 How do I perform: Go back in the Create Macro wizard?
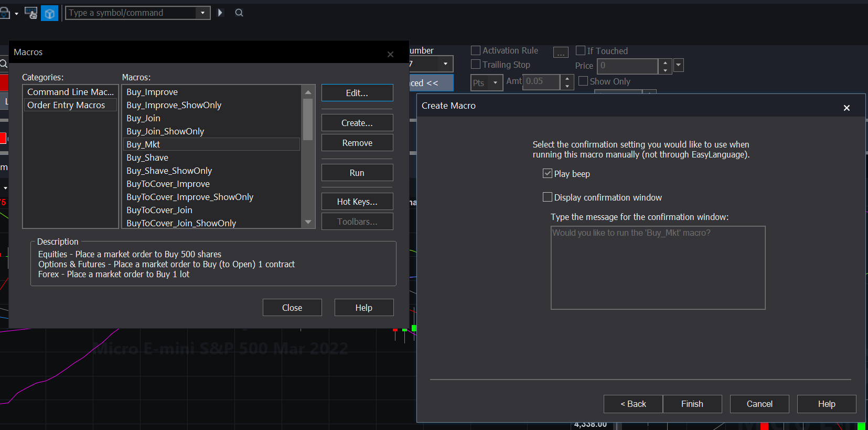pyautogui.click(x=633, y=404)
